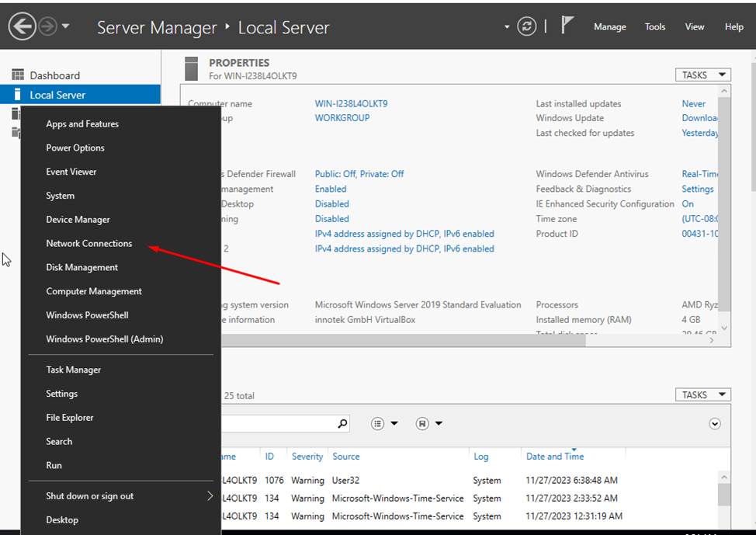Open the notifications flag icon

click(x=567, y=26)
